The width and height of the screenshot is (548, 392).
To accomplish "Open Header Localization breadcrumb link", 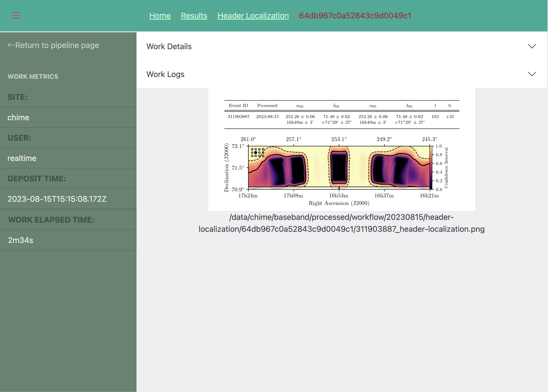I will pos(253,16).
